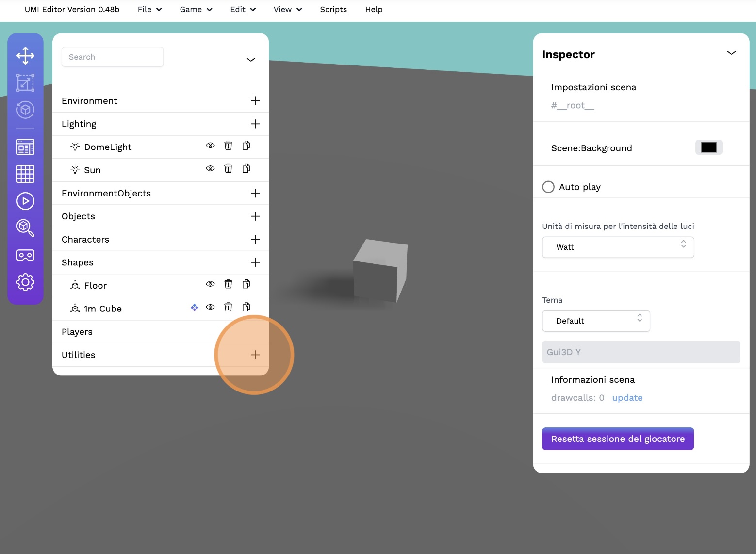The image size is (756, 554).
Task: Collapse the Inspector panel
Action: point(731,53)
